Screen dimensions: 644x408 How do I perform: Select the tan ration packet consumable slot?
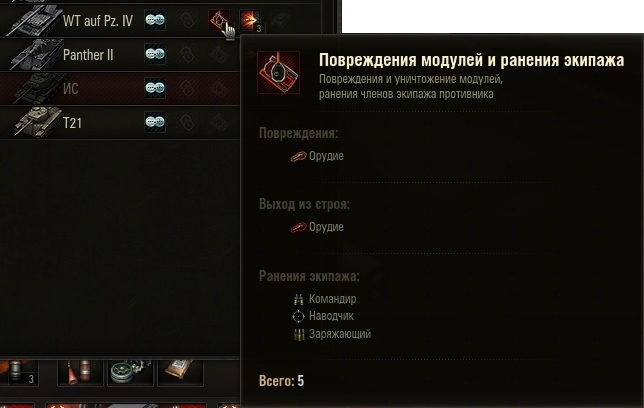(x=180, y=373)
